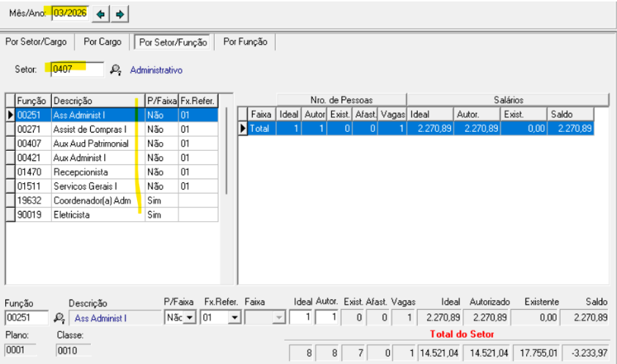Click the Salários column group header
Viewport: 617px width, 364px height.
[x=507, y=100]
